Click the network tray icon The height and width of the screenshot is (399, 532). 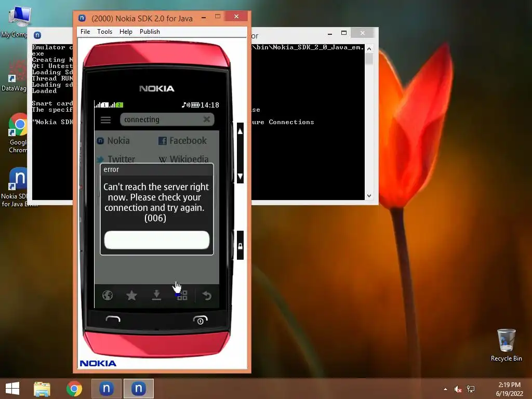[x=471, y=389]
